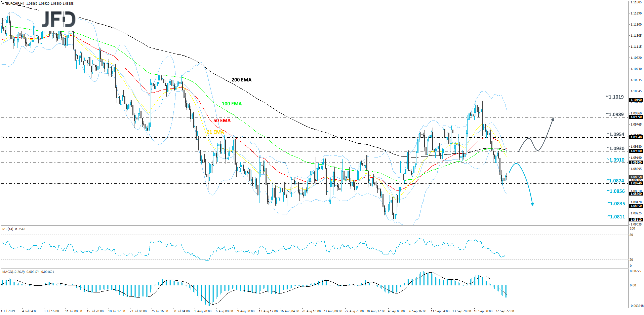This screenshot has width=644, height=315.
Task: Click the green 100 EMA label
Action: pyautogui.click(x=232, y=104)
